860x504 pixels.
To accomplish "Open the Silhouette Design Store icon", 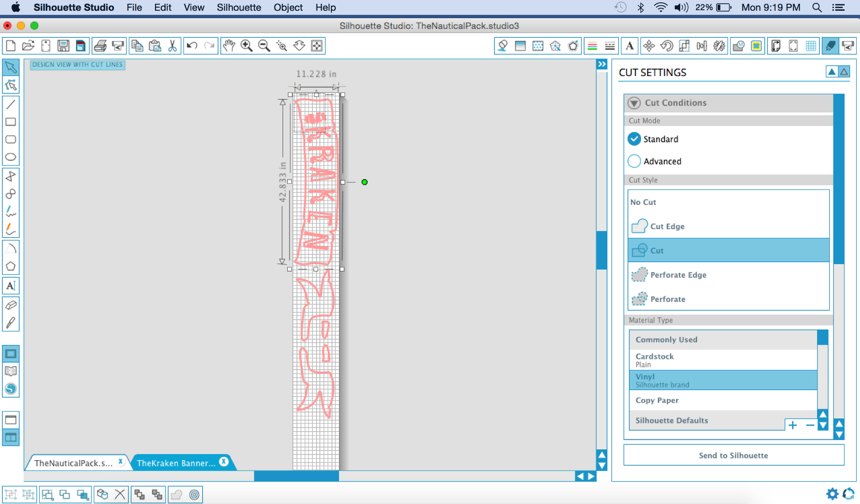I will (x=11, y=389).
